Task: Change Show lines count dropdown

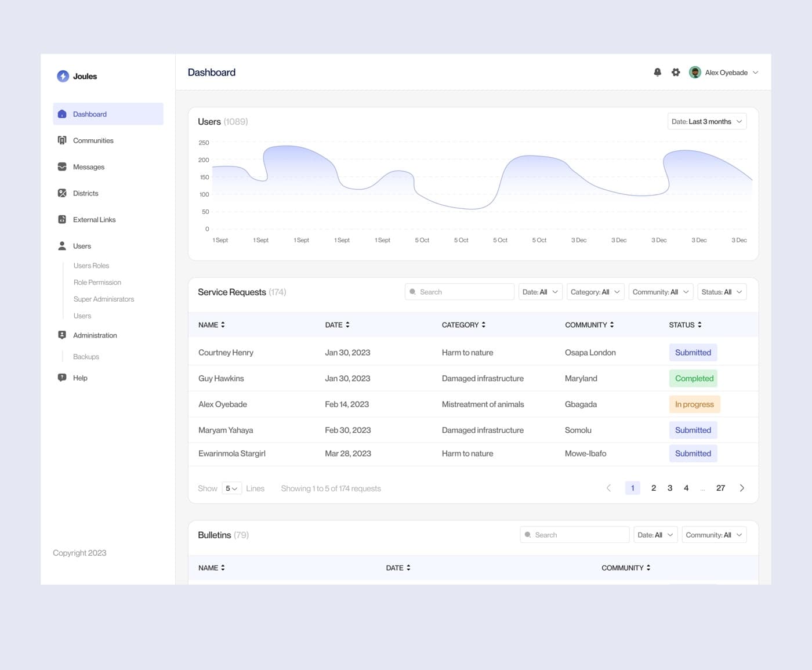Action: [x=231, y=488]
